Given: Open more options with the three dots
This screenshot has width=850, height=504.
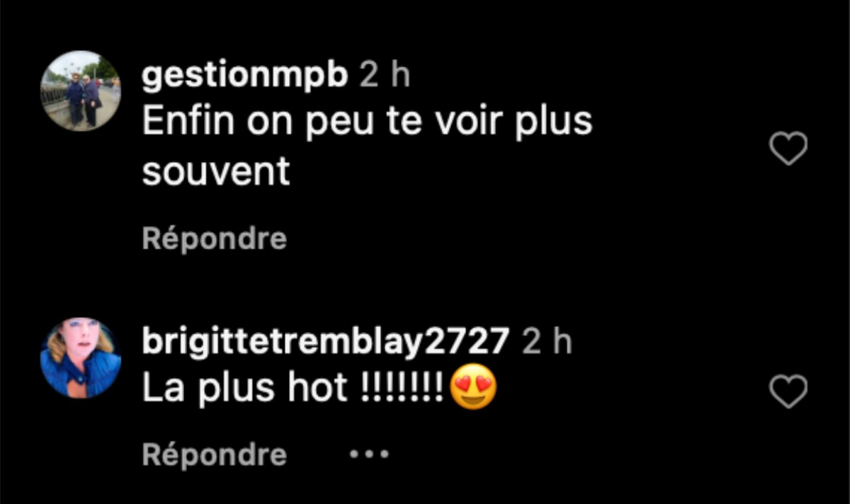Looking at the screenshot, I should (369, 454).
